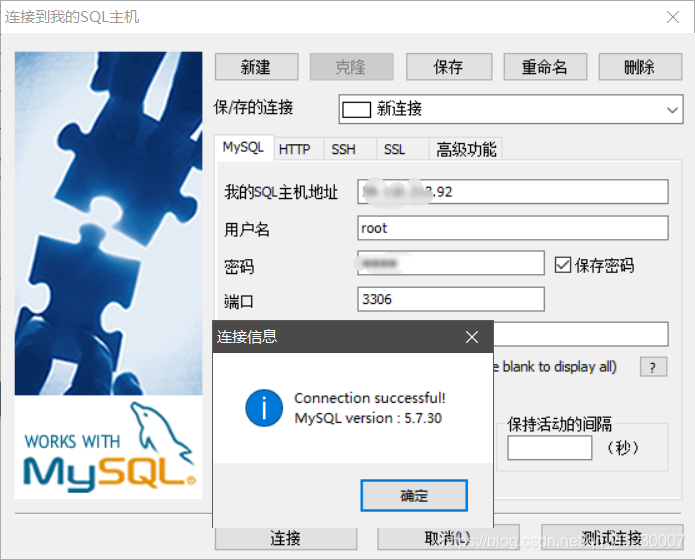Click the 删除 (Delete) button
695x560 pixels.
(640, 67)
